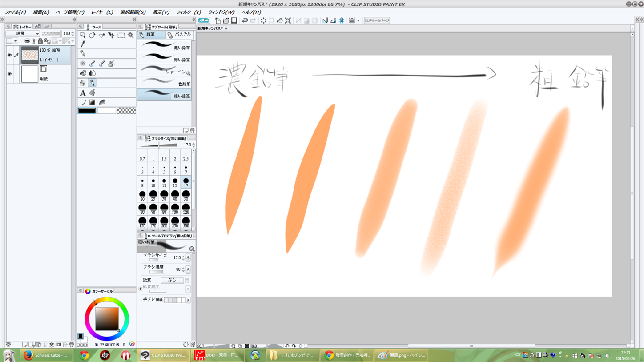Toggle Snap to grid icon in toolbar

(x=342, y=20)
